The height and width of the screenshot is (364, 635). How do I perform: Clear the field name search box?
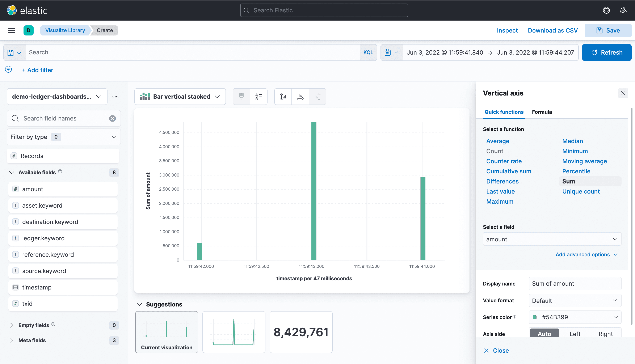(113, 118)
